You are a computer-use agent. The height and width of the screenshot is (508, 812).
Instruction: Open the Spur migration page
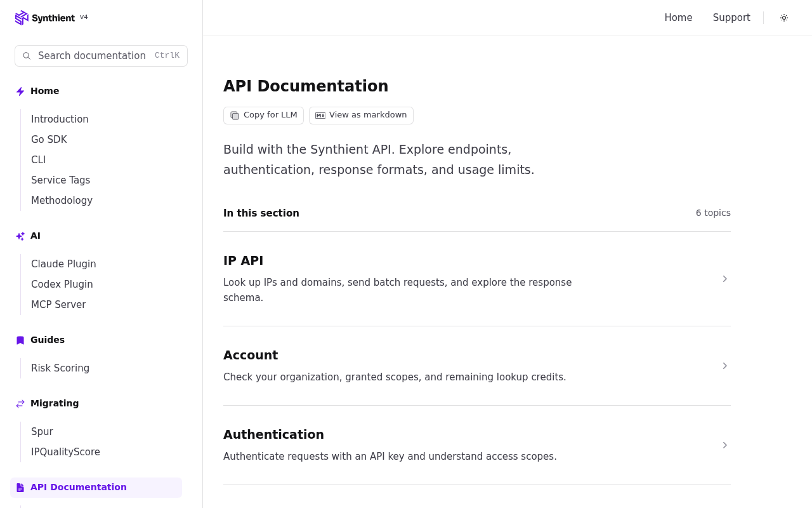(x=42, y=432)
